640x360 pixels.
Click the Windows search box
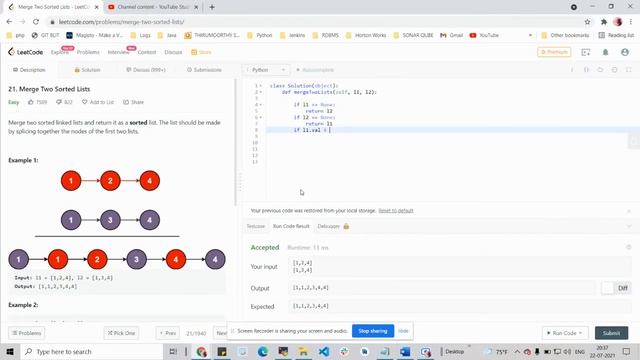(x=92, y=351)
